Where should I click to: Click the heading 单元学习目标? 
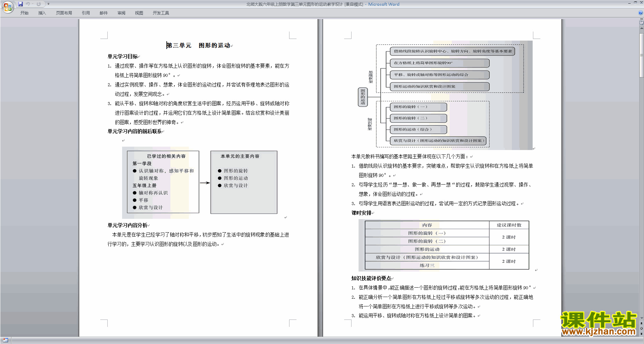click(123, 56)
